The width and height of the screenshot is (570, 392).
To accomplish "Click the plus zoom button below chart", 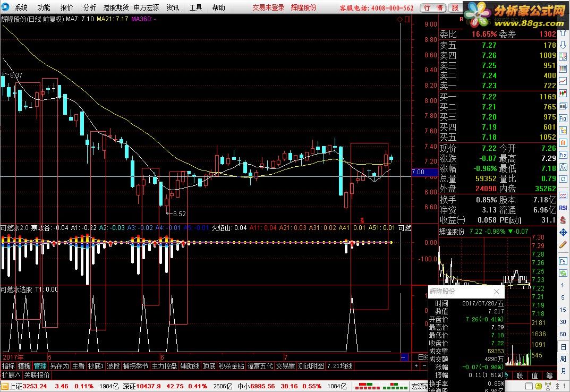I will pos(416,366).
